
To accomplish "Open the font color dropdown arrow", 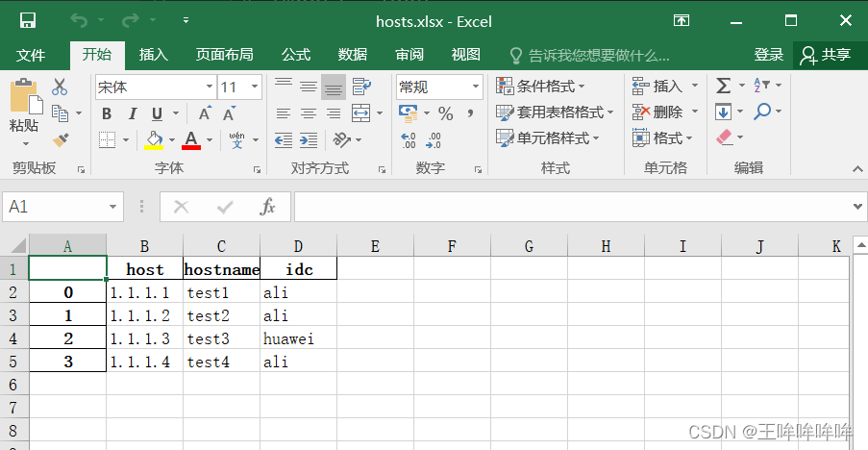I will click(210, 140).
